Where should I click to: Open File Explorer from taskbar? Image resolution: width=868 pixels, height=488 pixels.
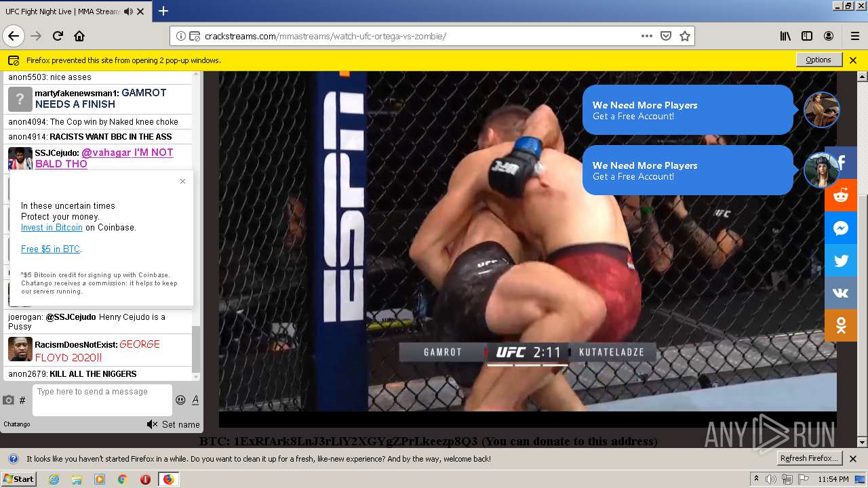pos(77,479)
